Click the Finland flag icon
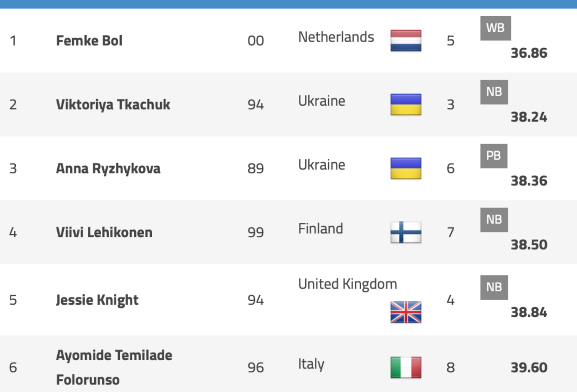 click(x=406, y=232)
